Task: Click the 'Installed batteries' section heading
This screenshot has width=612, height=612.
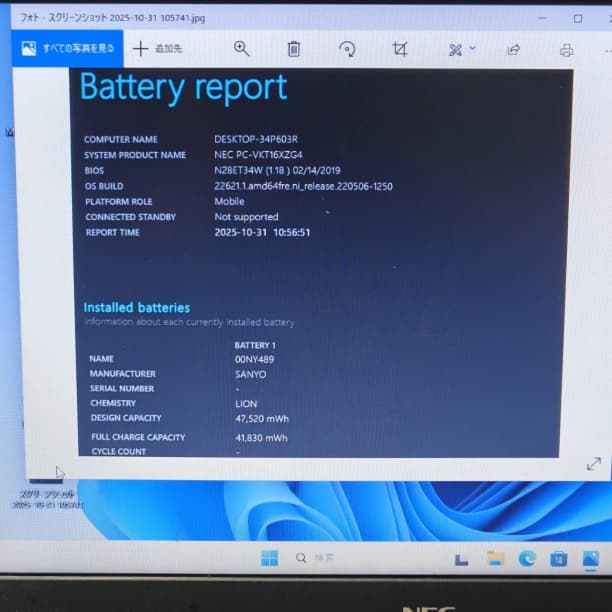Action: [x=137, y=308]
